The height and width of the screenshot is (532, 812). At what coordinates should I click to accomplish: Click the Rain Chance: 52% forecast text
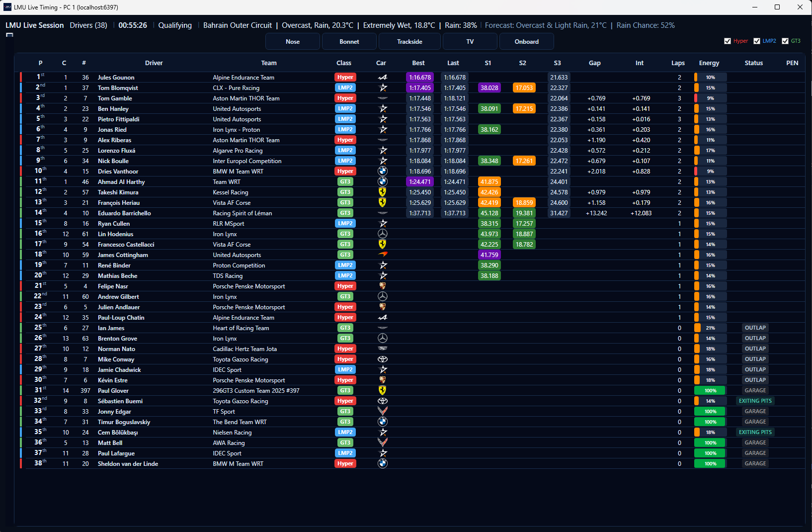[x=646, y=25]
